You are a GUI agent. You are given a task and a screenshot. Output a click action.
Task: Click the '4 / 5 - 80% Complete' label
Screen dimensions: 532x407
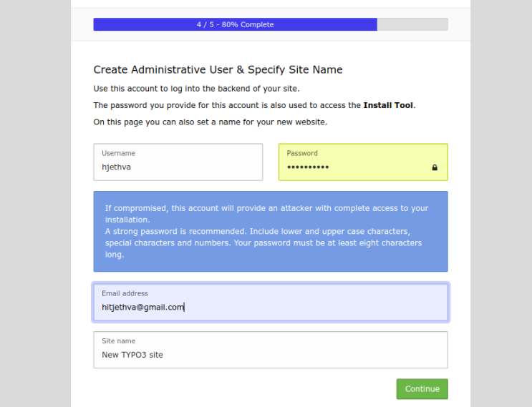(x=235, y=24)
